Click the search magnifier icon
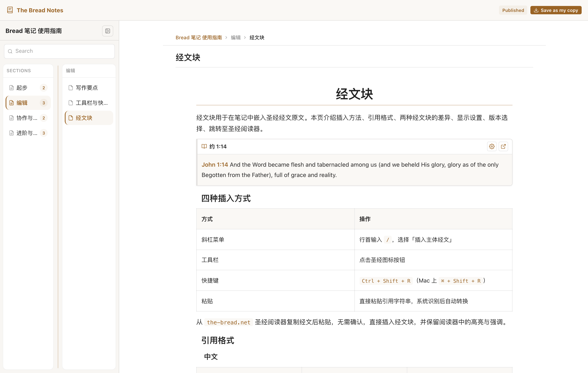588x373 pixels. coord(10,51)
